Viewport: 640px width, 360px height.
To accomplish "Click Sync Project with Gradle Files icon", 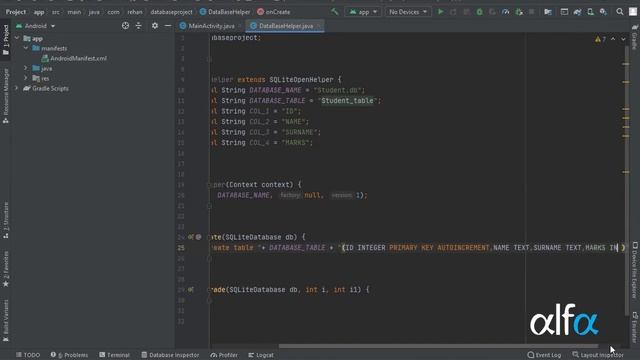I will [x=577, y=12].
